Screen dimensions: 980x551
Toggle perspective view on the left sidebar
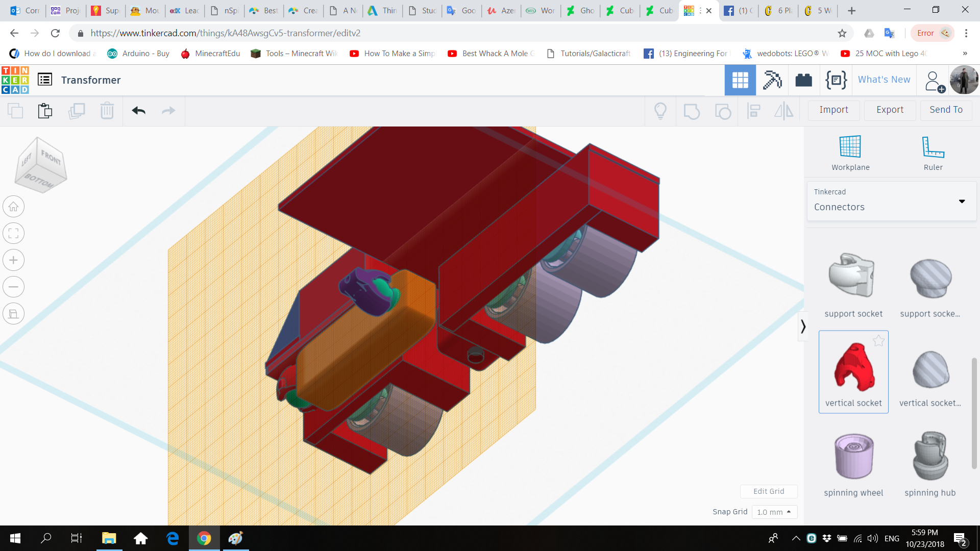(x=13, y=313)
